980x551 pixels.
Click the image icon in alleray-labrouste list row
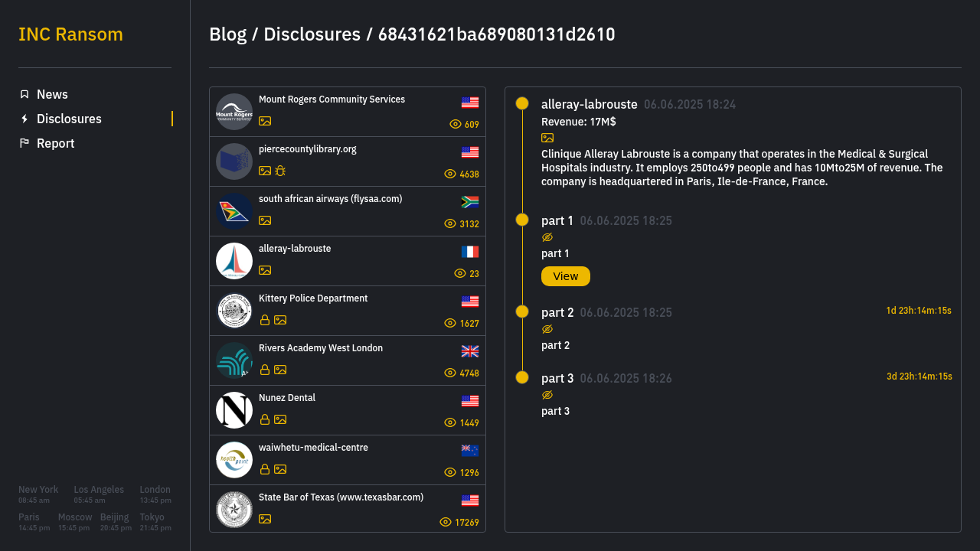265,270
